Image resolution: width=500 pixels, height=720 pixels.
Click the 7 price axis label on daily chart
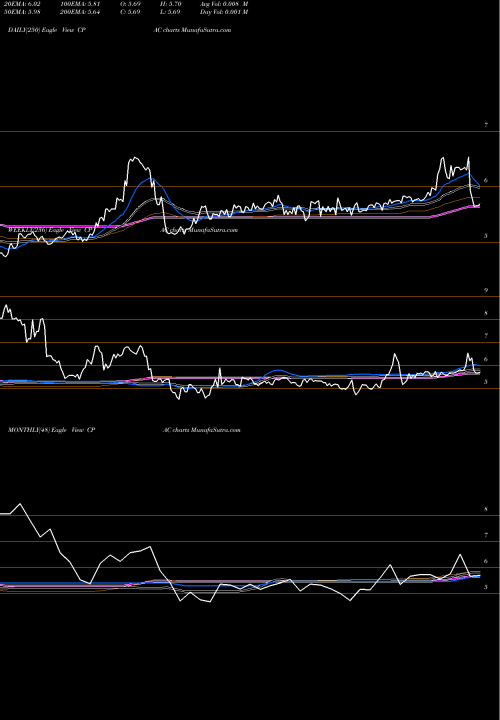click(486, 125)
